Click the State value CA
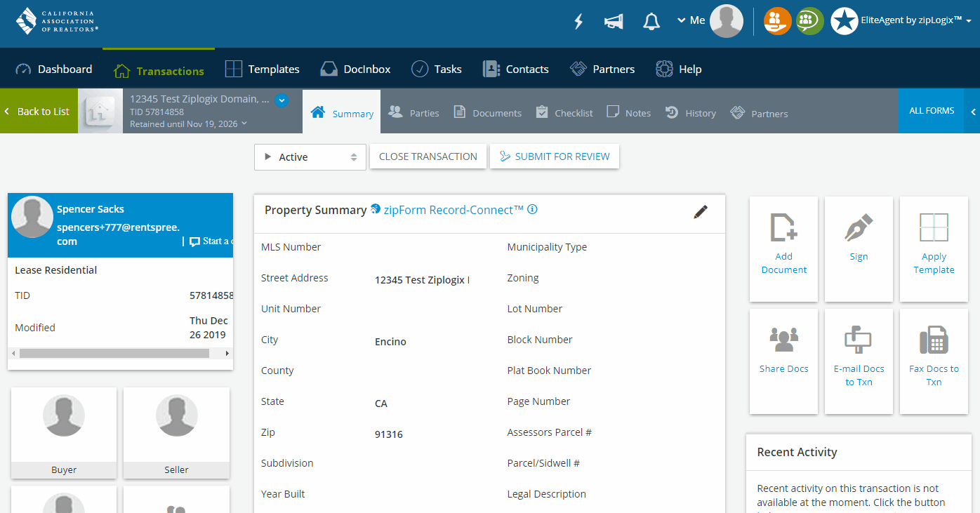This screenshot has height=513, width=980. [381, 404]
